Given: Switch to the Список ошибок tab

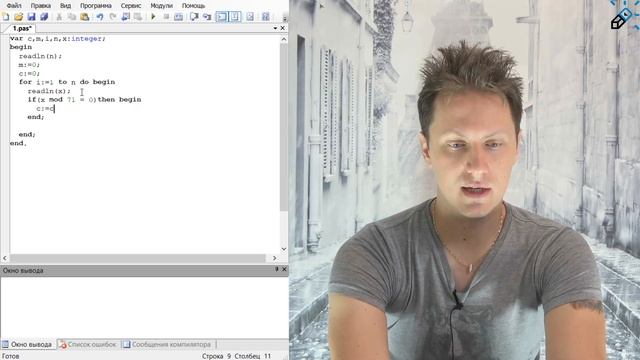Looking at the screenshot, I should tap(88, 344).
